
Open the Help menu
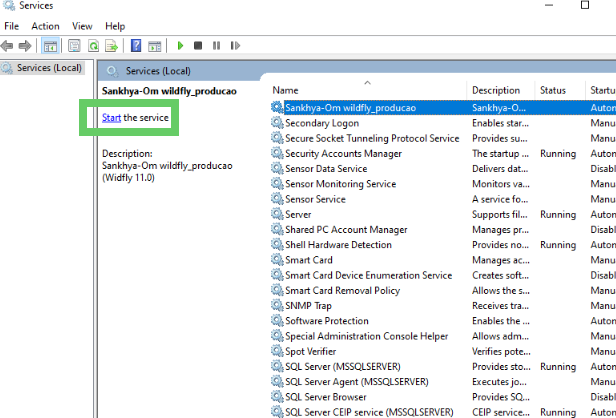115,26
